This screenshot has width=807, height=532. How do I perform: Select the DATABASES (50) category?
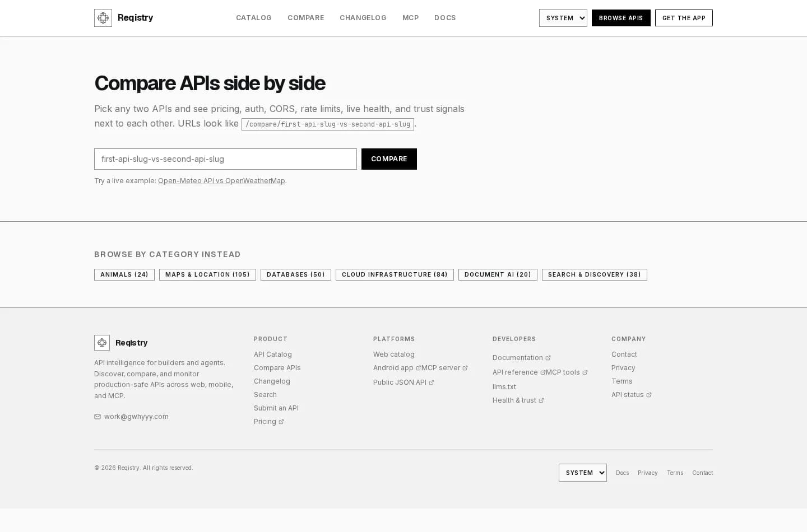pos(296,275)
